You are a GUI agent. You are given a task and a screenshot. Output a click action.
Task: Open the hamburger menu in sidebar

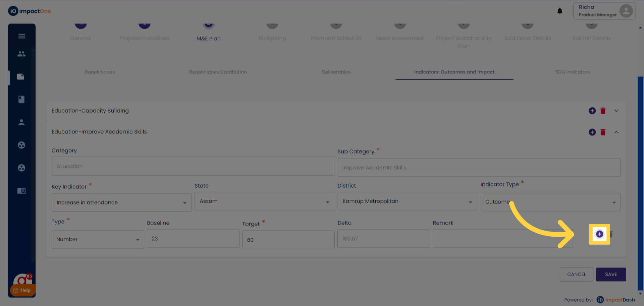click(x=22, y=36)
